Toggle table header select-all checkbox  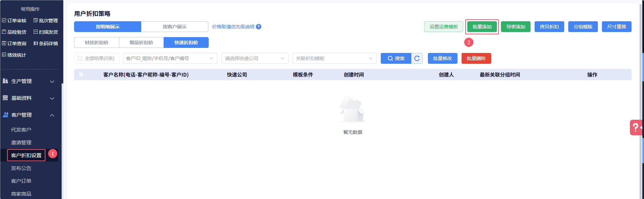[81, 75]
